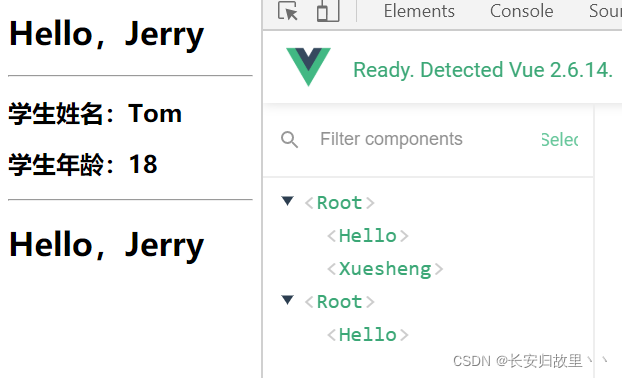The width and height of the screenshot is (622, 378).
Task: Select the Xuesheng component
Action: point(385,269)
